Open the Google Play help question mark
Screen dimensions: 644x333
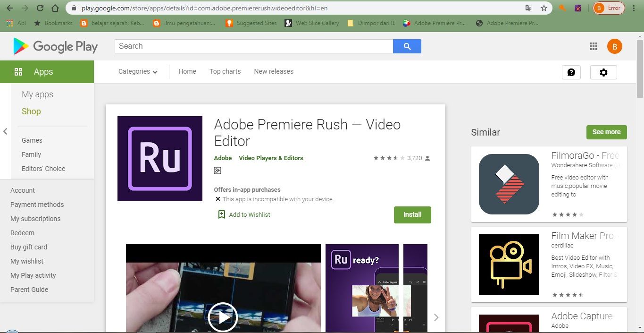coord(571,72)
